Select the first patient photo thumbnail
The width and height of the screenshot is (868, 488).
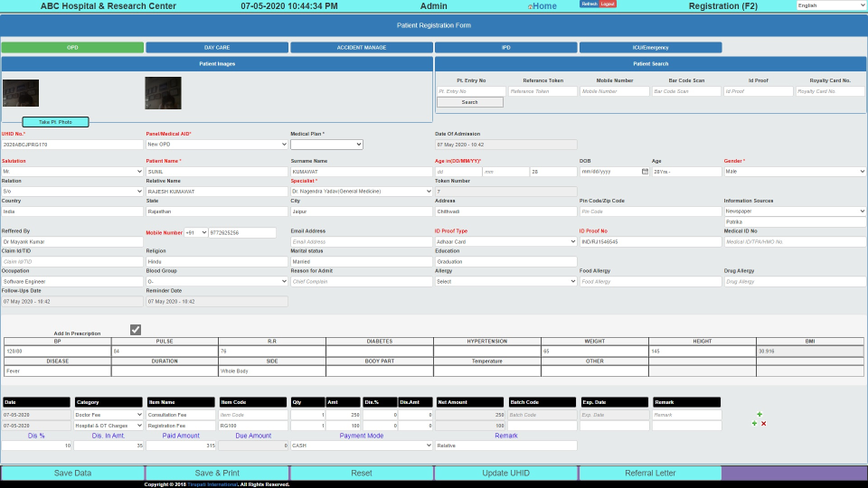(21, 93)
